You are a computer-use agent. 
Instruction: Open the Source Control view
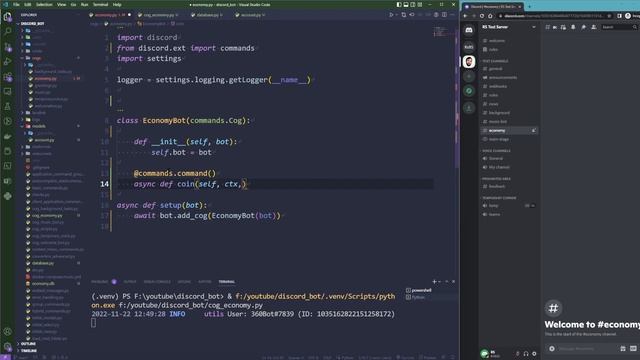[7, 47]
